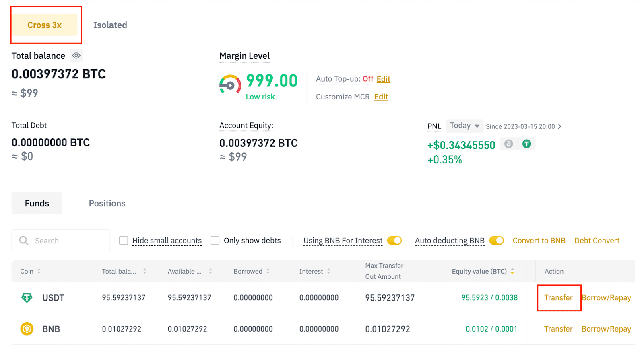Click the BNB coin name
Viewport: 644px width, 348px height.
click(51, 329)
